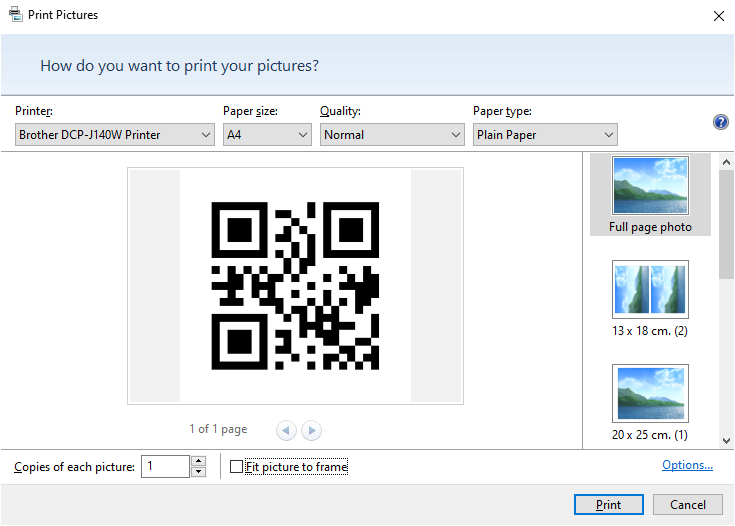
Task: Expand the Quality dropdown
Action: point(392,135)
